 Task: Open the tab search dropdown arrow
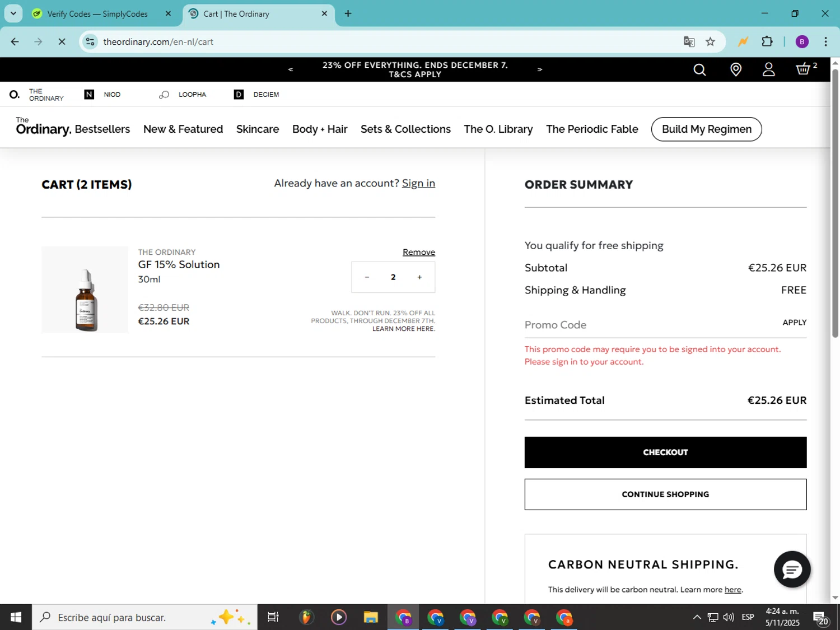tap(13, 13)
